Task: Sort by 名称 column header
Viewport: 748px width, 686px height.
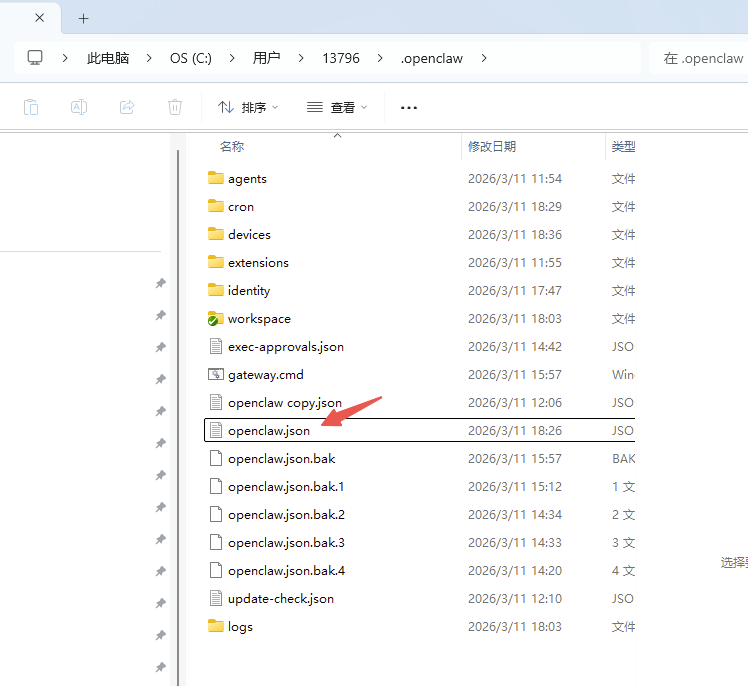Action: (232, 146)
